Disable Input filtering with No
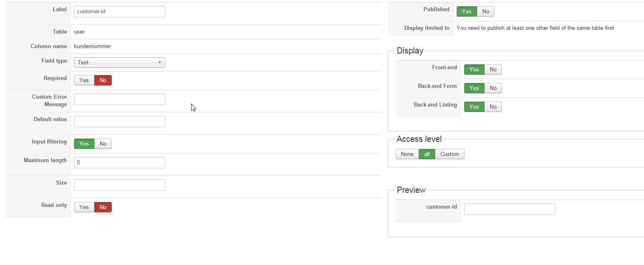The width and height of the screenshot is (644, 265). tap(103, 144)
